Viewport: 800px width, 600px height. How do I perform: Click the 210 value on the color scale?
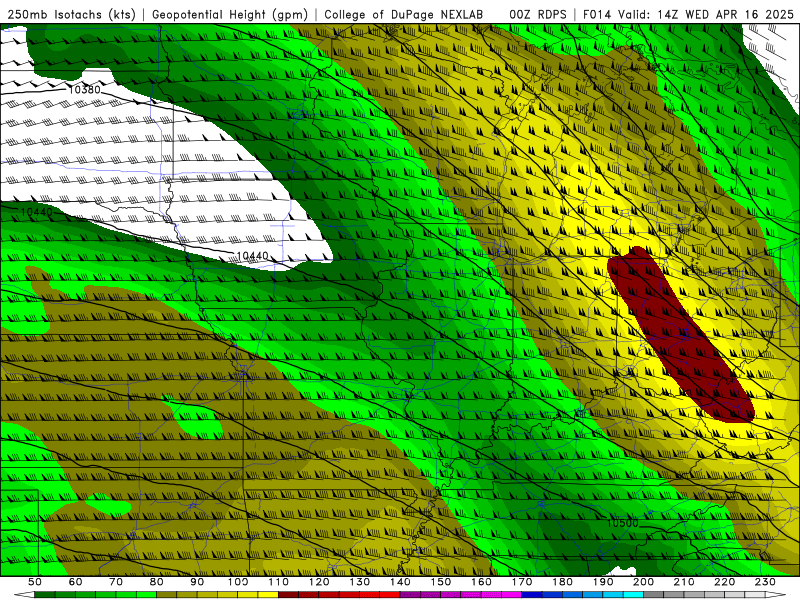pyautogui.click(x=684, y=582)
